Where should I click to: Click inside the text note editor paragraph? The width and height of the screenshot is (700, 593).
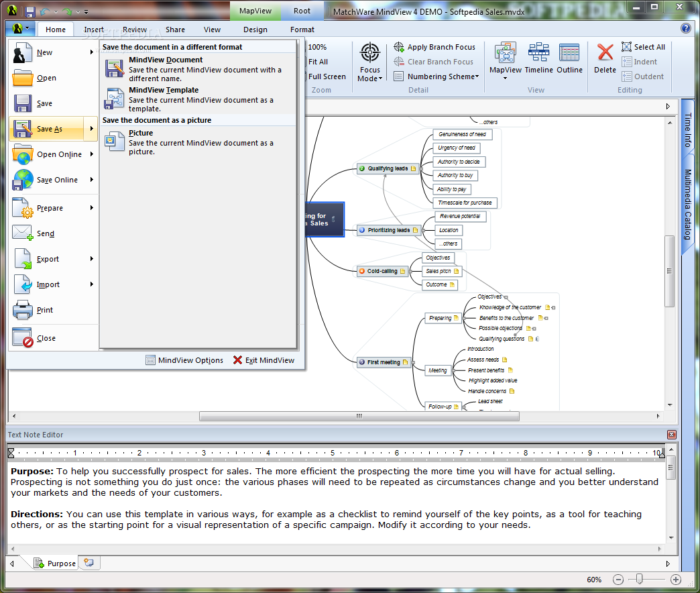coord(335,498)
